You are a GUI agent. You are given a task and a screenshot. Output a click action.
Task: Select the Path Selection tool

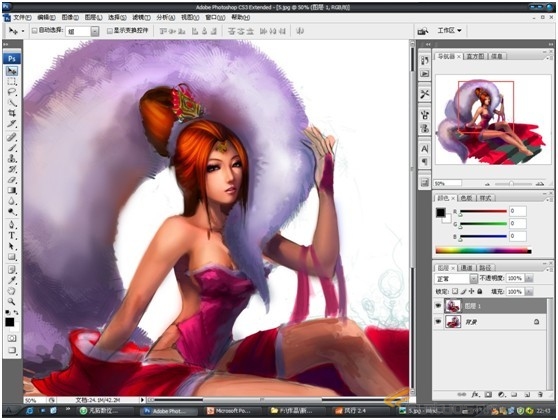(12, 246)
